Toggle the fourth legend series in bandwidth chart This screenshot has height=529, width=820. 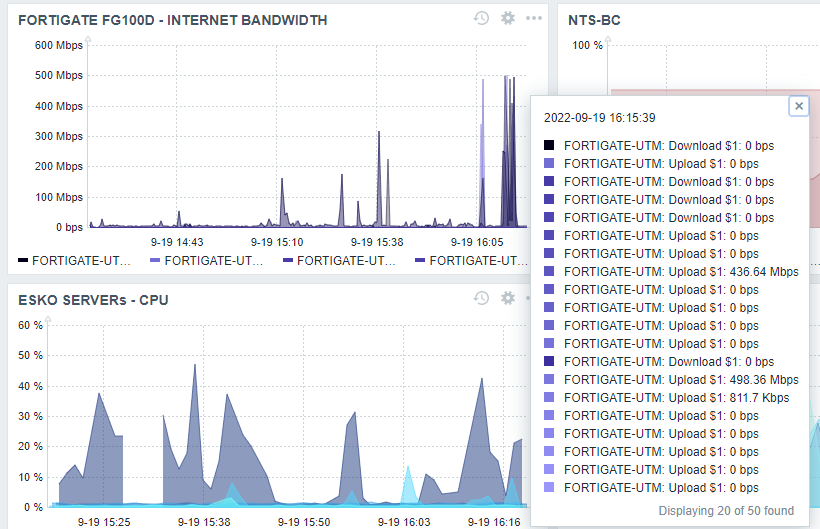tap(471, 260)
